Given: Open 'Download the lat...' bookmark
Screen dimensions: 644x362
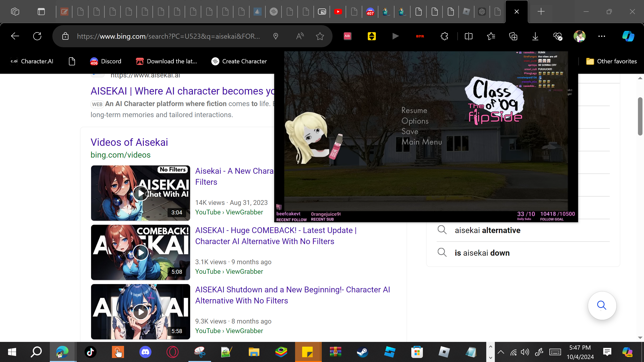Looking at the screenshot, I should 166,61.
